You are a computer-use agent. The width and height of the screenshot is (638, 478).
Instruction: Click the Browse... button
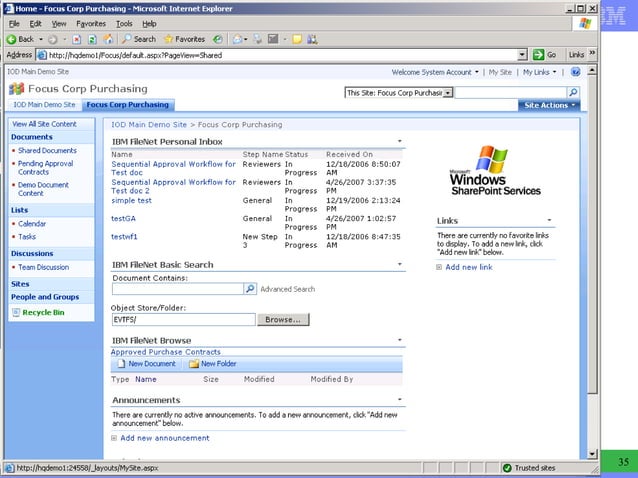click(x=283, y=320)
